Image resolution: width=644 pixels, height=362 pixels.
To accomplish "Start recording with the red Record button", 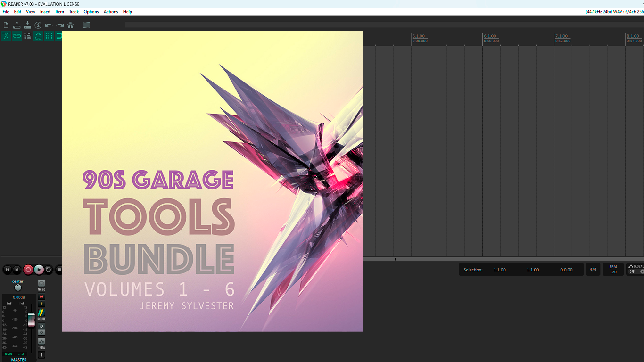I will [28, 270].
